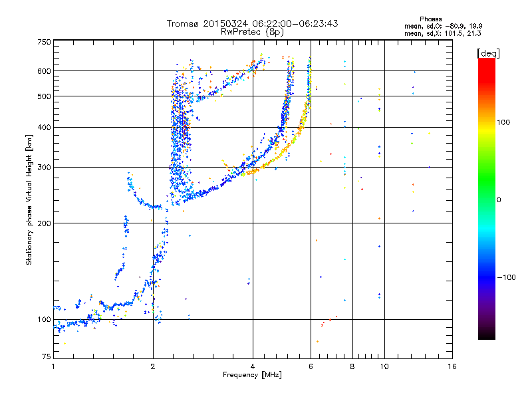Click the black bottom of the phase colorbar

tap(487, 334)
